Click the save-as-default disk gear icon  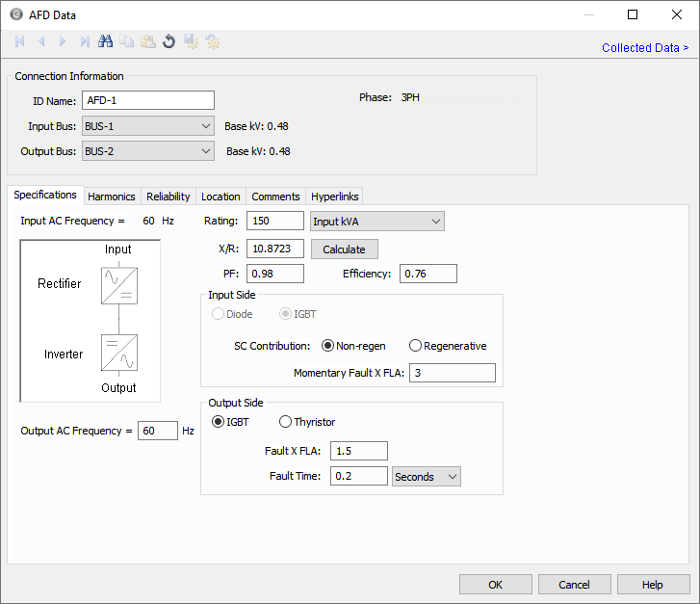(x=191, y=41)
